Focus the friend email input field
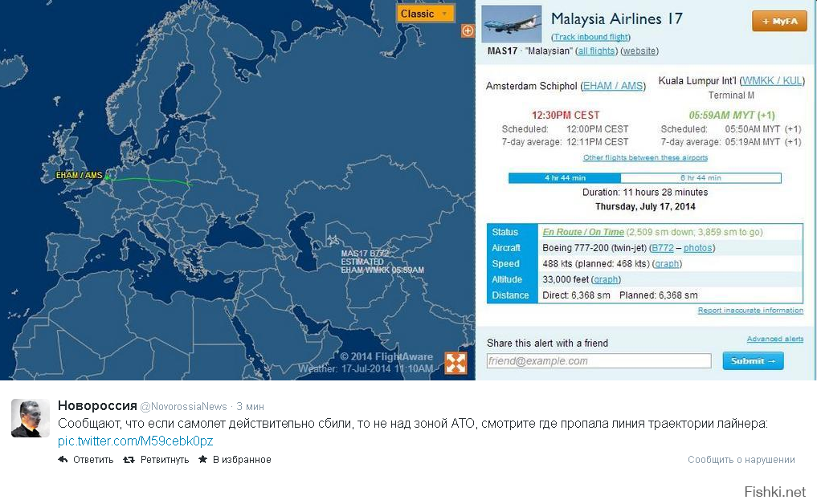The height and width of the screenshot is (504, 817). [x=598, y=361]
